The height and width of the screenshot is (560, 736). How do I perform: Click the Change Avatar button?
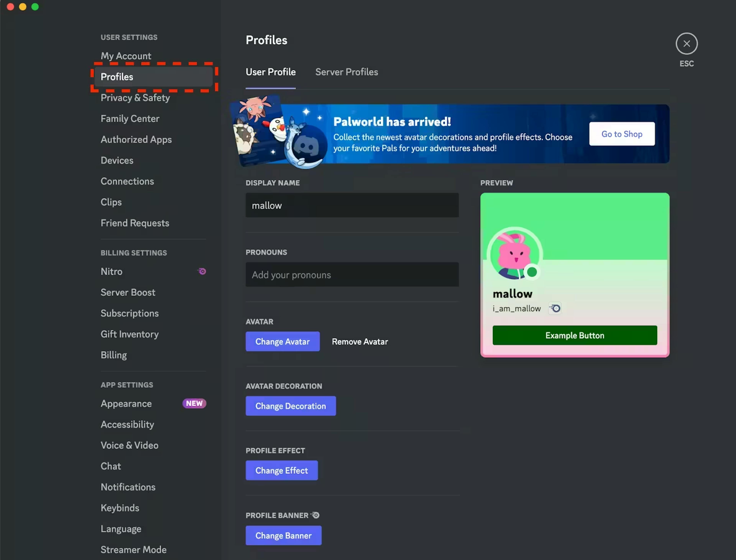click(x=283, y=341)
